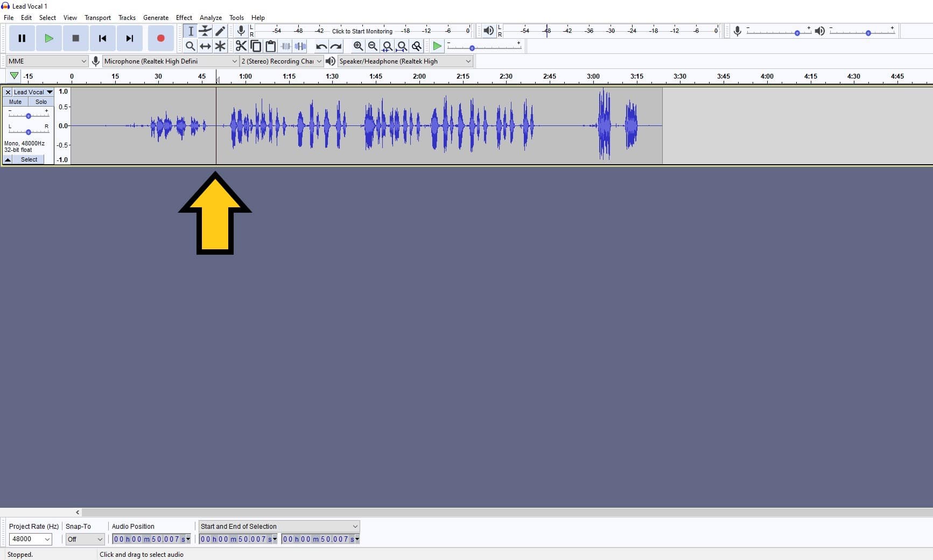Mute the Lead Vocal track
933x560 pixels.
(x=15, y=102)
